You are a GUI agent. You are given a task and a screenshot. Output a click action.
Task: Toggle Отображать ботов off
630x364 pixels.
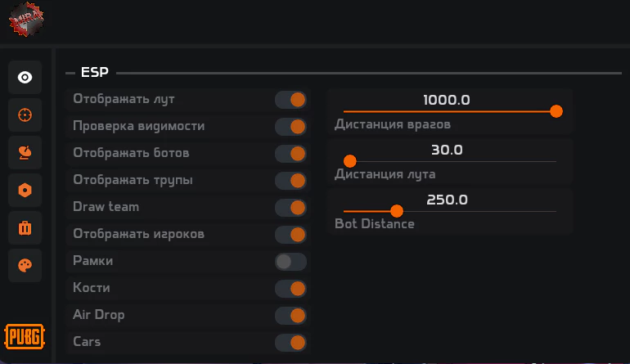point(291,154)
